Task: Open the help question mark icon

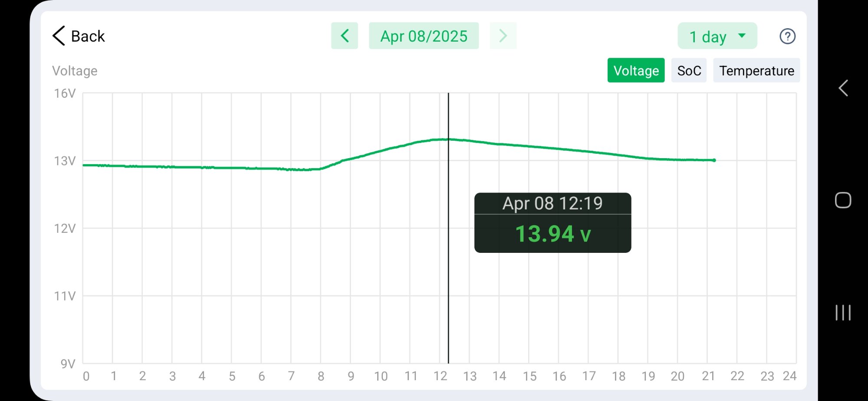Action: tap(787, 36)
